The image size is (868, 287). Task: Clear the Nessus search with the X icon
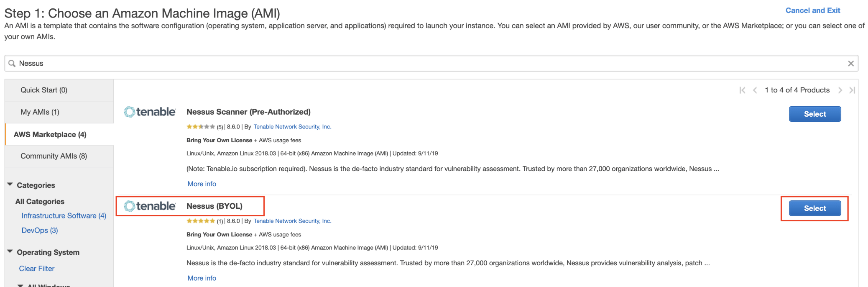[850, 64]
